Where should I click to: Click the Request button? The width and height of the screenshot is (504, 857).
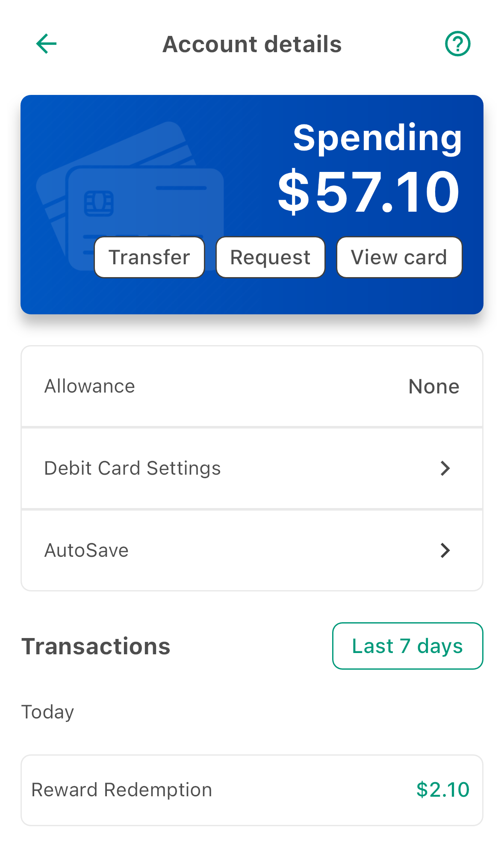(270, 257)
